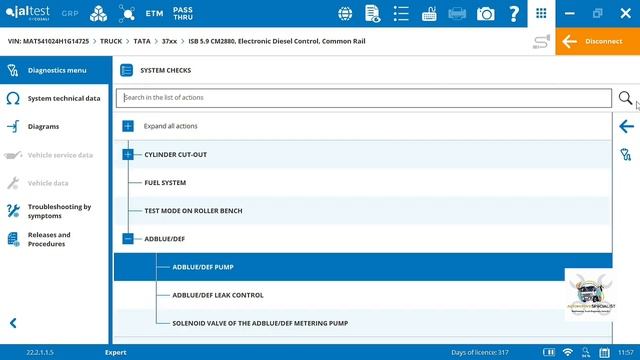Open the network nodes icon
The height and width of the screenshot is (360, 640).
(127, 13)
